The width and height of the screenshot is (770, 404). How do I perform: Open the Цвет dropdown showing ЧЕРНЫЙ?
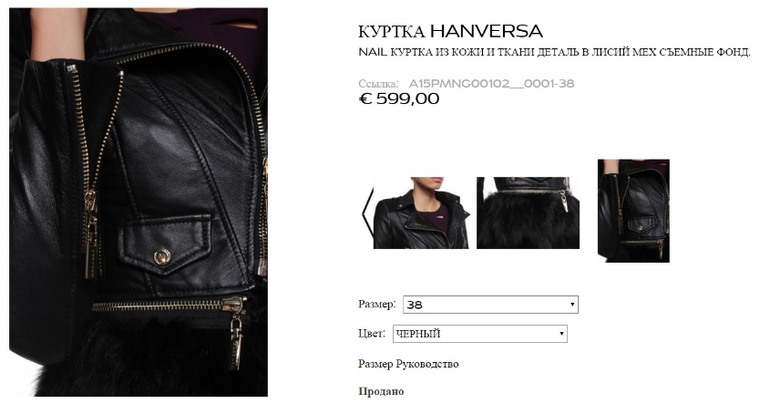click(480, 334)
